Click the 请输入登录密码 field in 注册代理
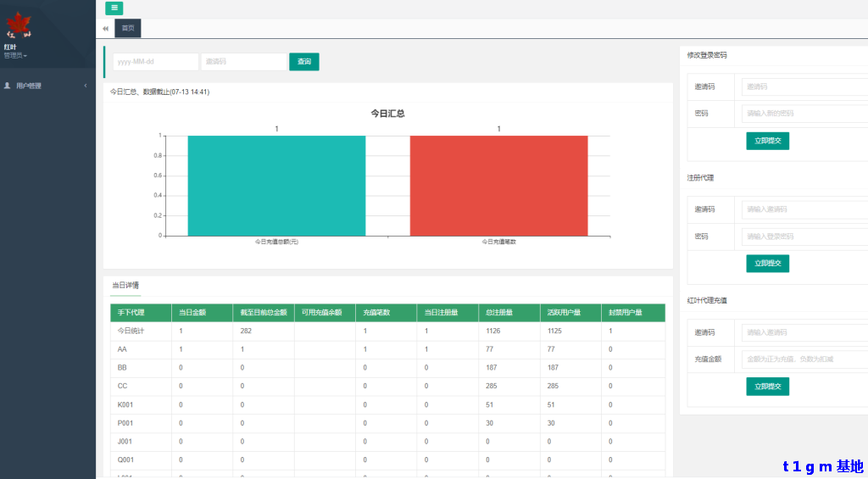The width and height of the screenshot is (868, 479). click(x=804, y=237)
